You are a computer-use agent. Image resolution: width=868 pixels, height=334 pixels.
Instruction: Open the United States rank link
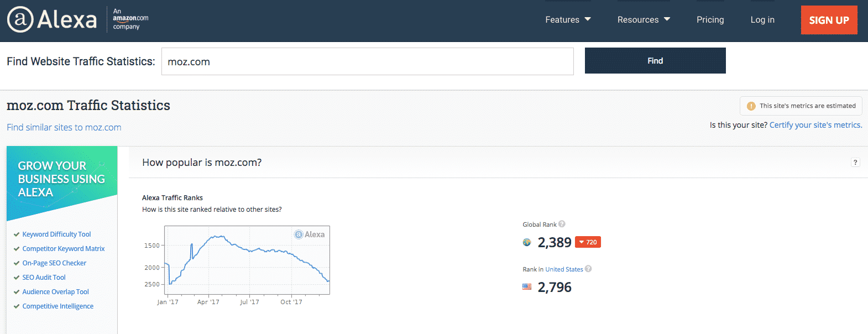point(564,269)
